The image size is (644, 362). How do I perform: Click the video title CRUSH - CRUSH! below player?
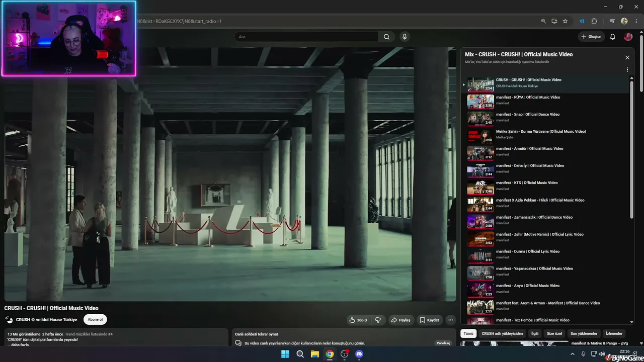click(51, 308)
